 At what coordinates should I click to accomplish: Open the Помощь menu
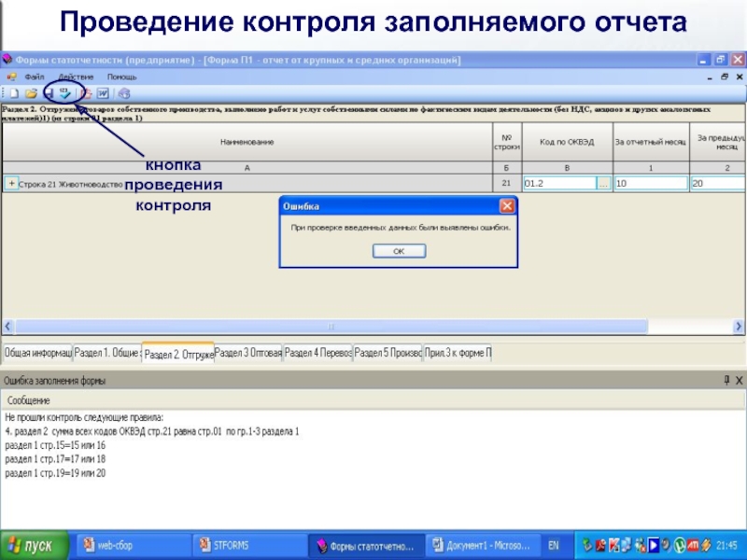[121, 77]
